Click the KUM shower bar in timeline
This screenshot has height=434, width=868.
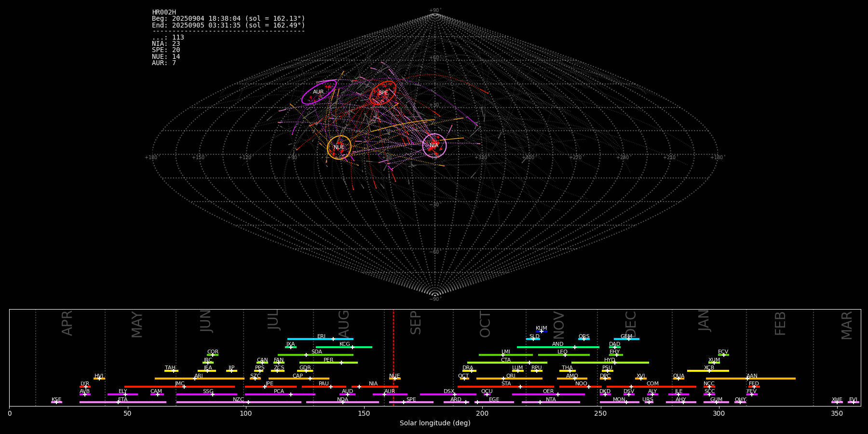(542, 331)
